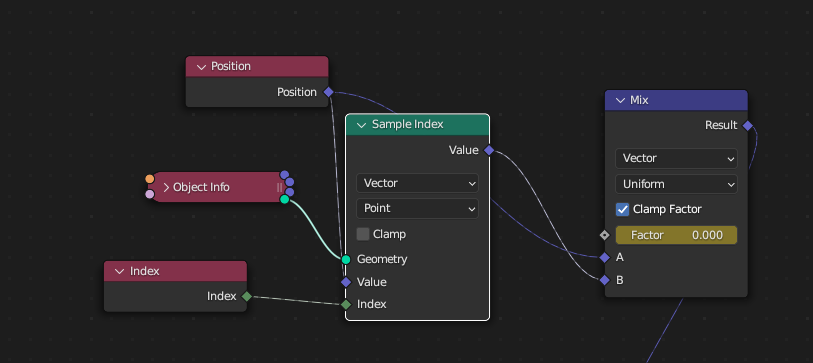Enable the Clamp checkbox in Sample Index

pyautogui.click(x=363, y=234)
